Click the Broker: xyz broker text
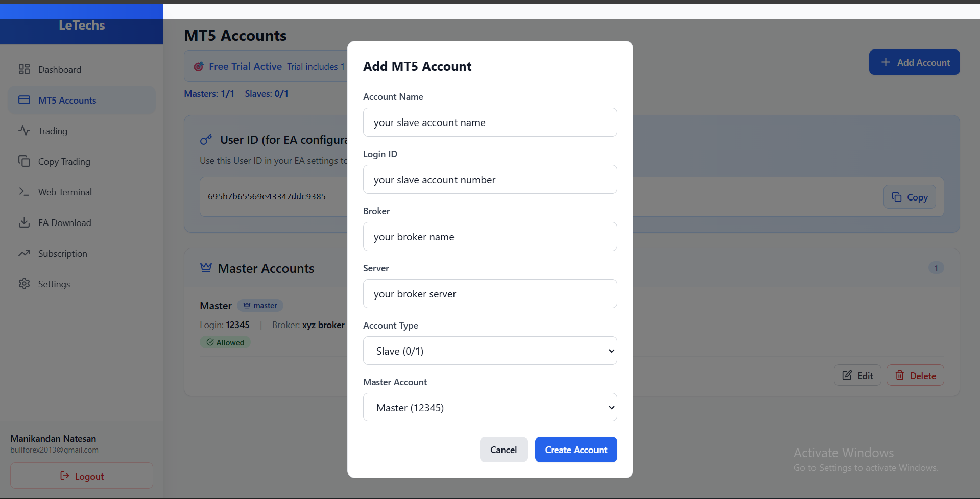Image resolution: width=980 pixels, height=499 pixels. click(308, 325)
